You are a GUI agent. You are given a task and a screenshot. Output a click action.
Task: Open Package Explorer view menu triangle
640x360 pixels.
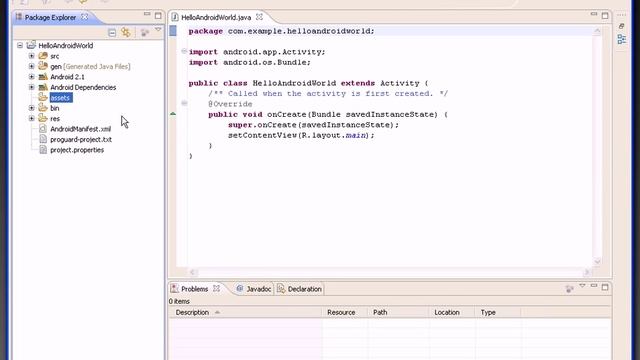point(158,30)
